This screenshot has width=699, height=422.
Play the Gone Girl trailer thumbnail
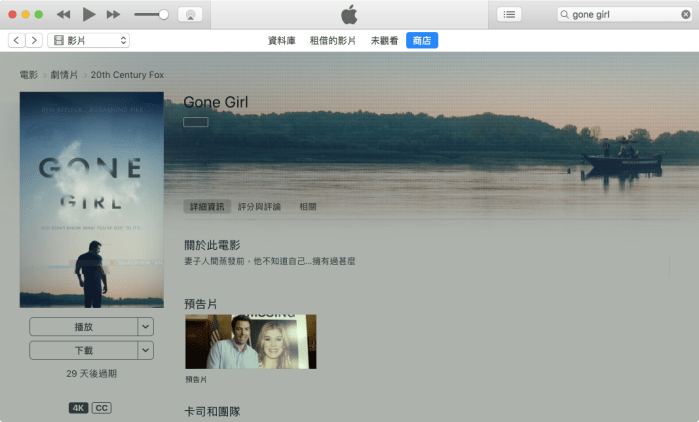[251, 342]
